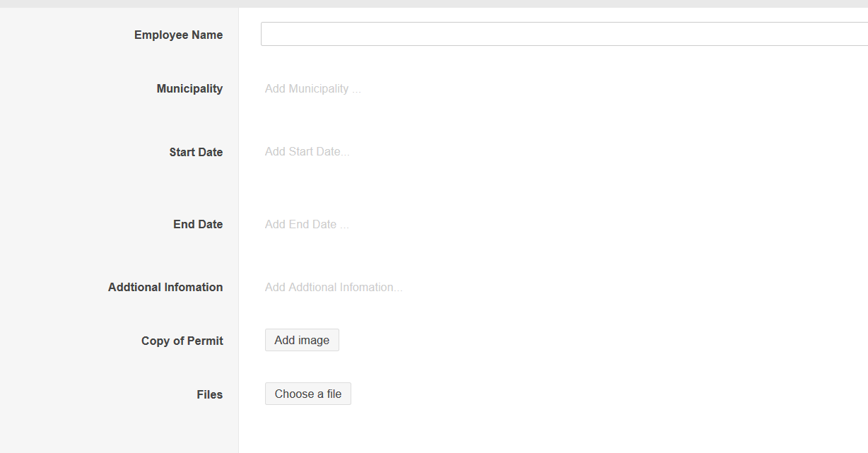Open the Add Start Date field
This screenshot has height=453, width=868.
(x=307, y=152)
